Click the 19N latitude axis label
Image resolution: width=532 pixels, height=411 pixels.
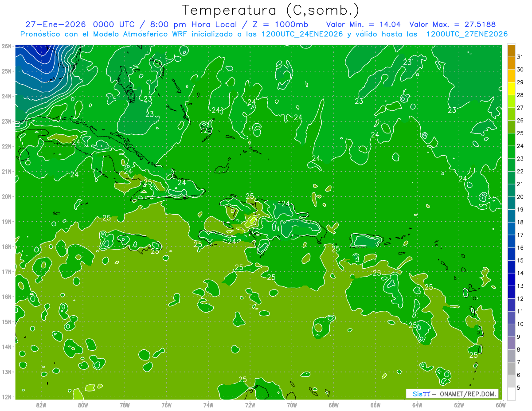point(6,222)
